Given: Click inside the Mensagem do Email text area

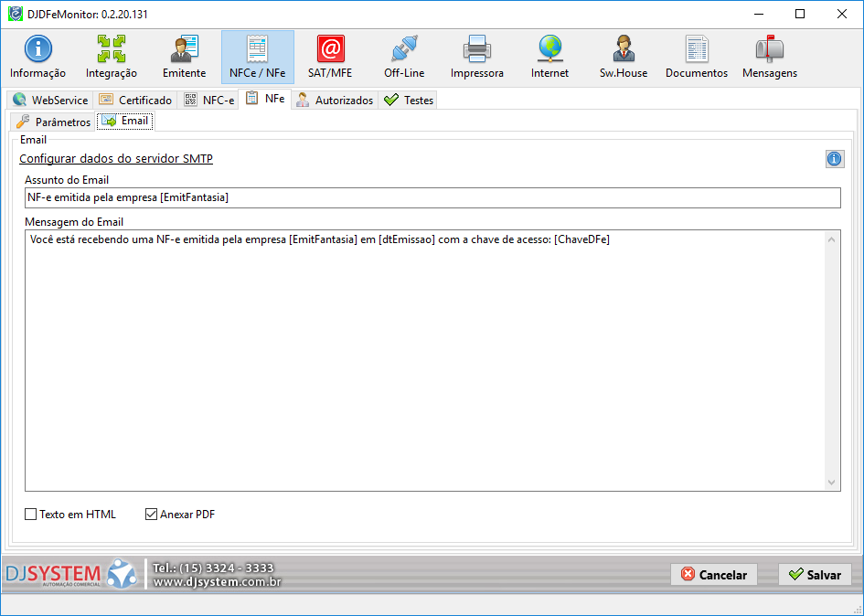Looking at the screenshot, I should [x=424, y=360].
